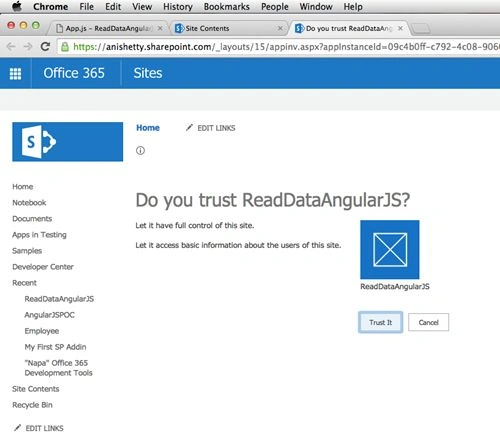
Task: Click ReadDataAngularJS label under app tile
Action: pyautogui.click(x=395, y=287)
